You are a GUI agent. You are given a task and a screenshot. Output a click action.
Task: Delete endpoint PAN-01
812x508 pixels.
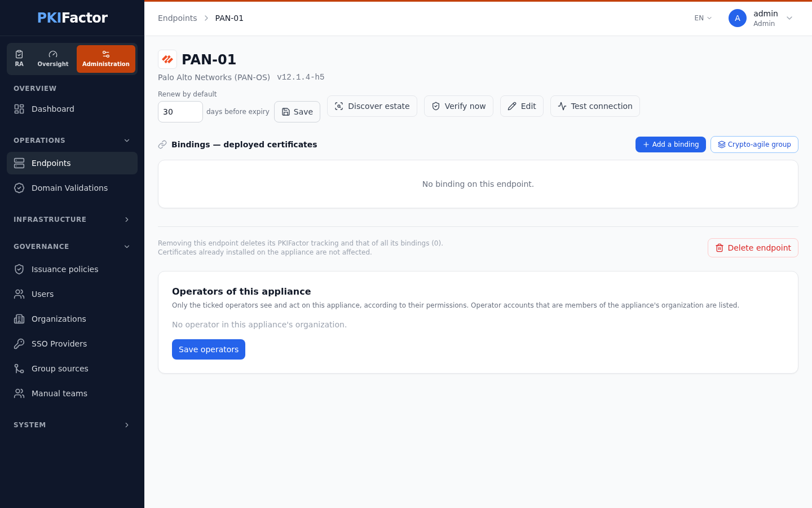point(753,248)
